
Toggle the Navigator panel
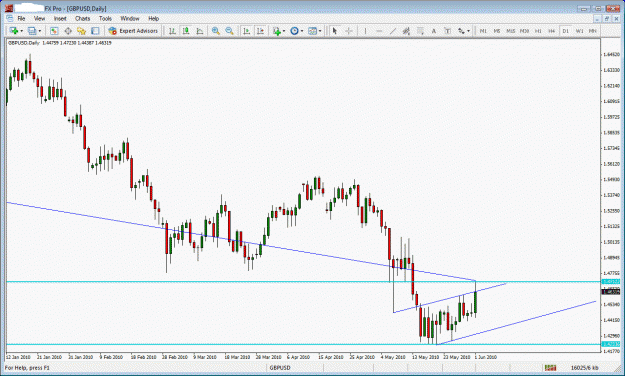pyautogui.click(x=81, y=31)
